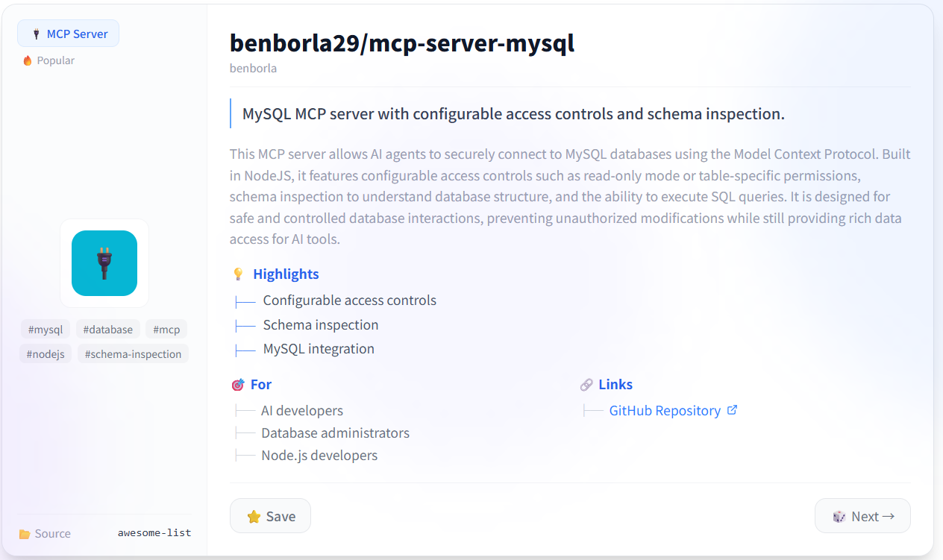The width and height of the screenshot is (943, 560).
Task: Click the folder icon next to Source
Action: pyautogui.click(x=25, y=534)
